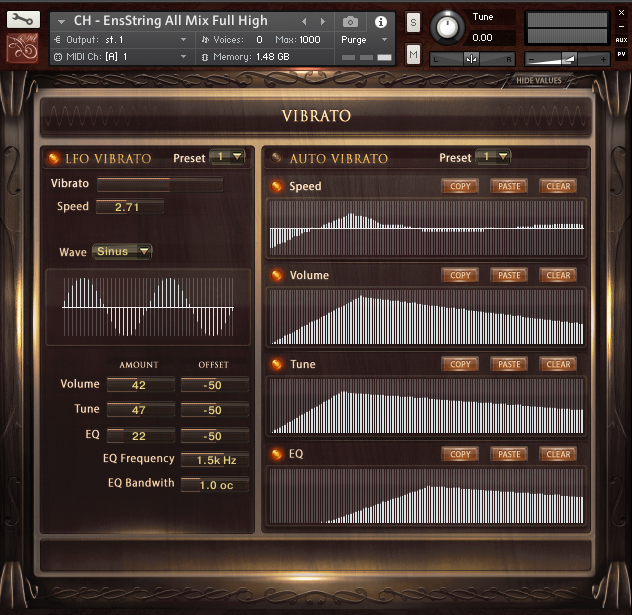Clear the Speed envelope
Screen dimensions: 632x615
coord(558,186)
